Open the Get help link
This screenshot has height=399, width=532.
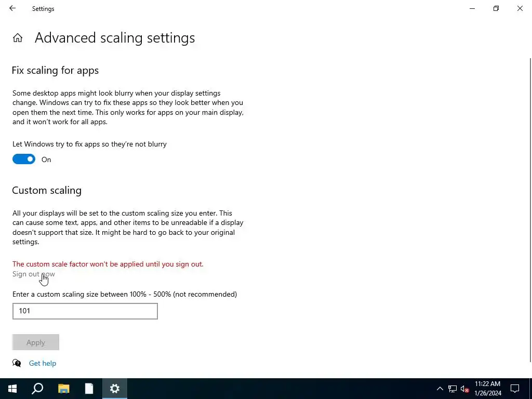coord(43,363)
